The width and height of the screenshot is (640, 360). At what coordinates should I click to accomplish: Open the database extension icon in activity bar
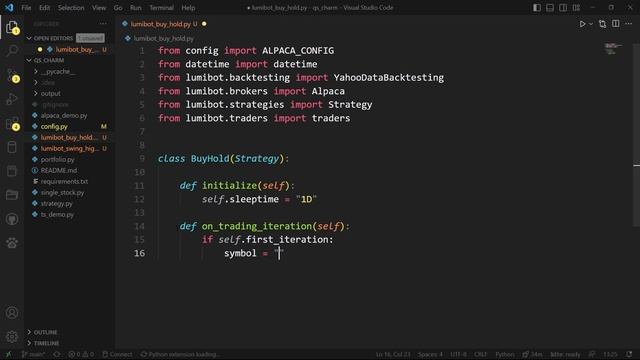pyautogui.click(x=12, y=147)
